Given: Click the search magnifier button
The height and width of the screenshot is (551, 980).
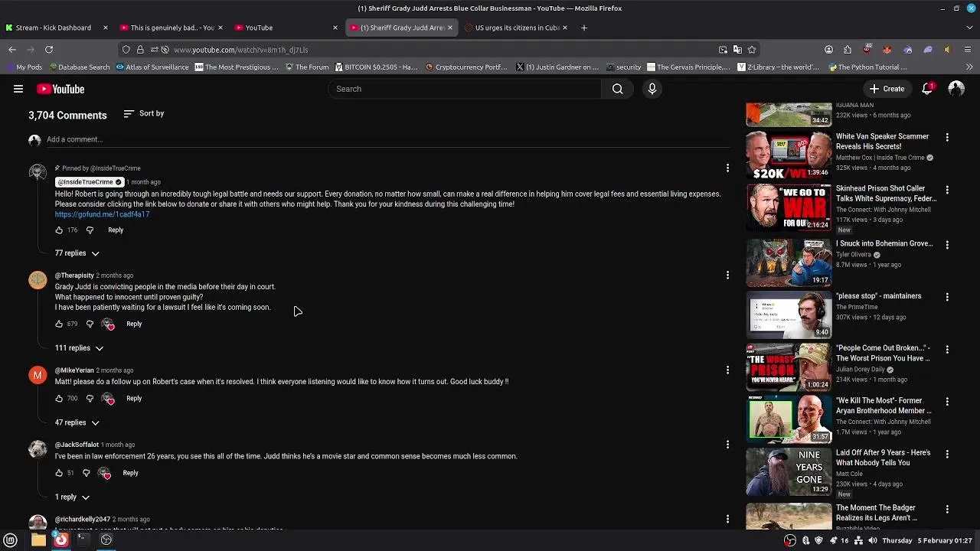Looking at the screenshot, I should click(617, 89).
